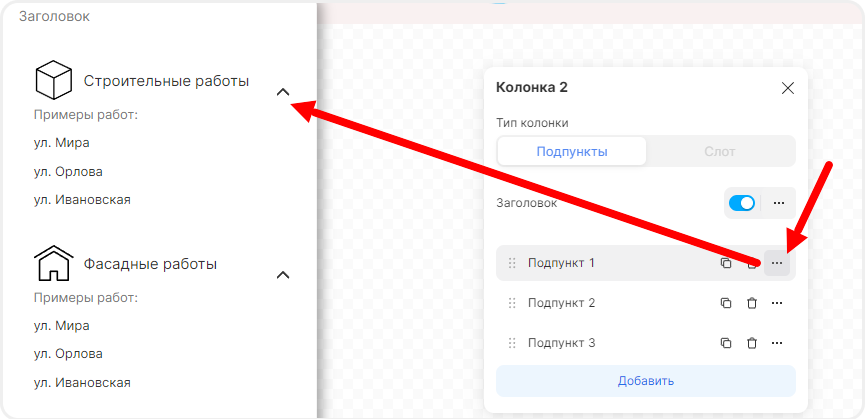
Task: Collapse the Строительные работы section chevron
Action: (283, 92)
